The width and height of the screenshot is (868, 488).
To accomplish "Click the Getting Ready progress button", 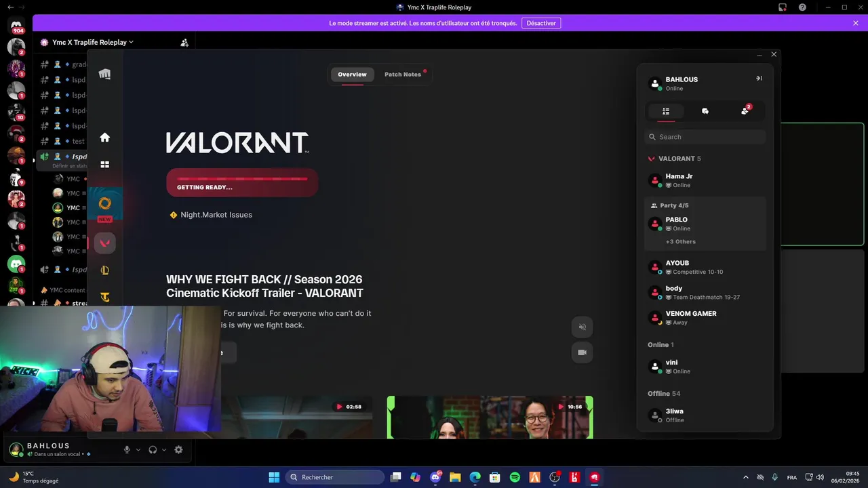I will pos(242,183).
